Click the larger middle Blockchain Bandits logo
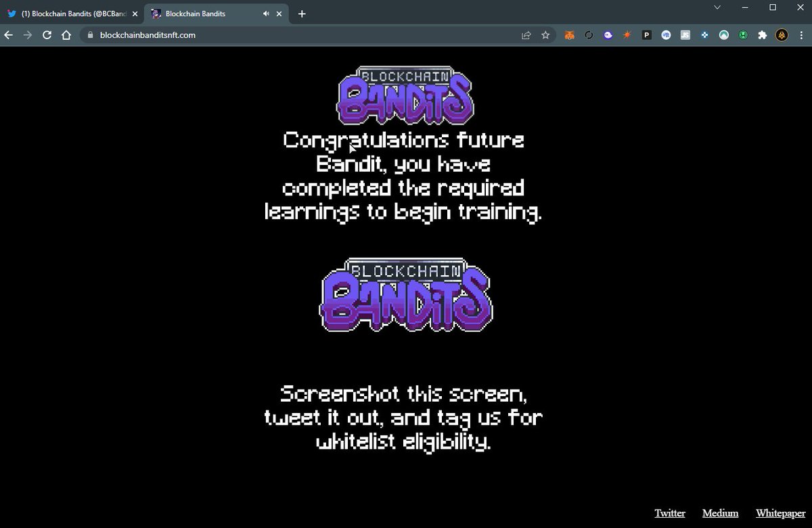812x528 pixels. (405, 295)
